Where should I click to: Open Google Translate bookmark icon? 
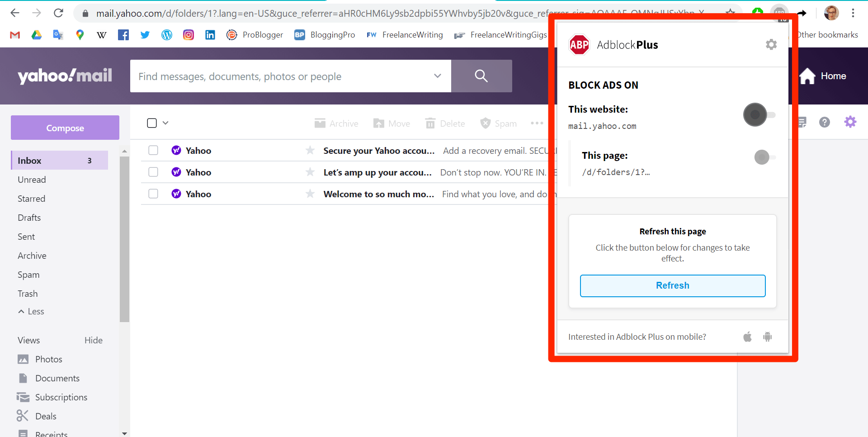[58, 35]
